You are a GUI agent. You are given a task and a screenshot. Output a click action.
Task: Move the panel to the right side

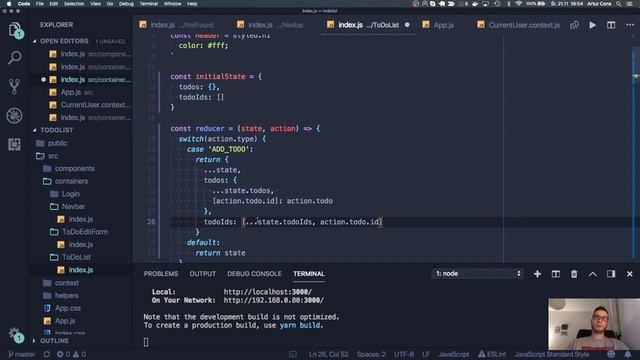(x=611, y=274)
